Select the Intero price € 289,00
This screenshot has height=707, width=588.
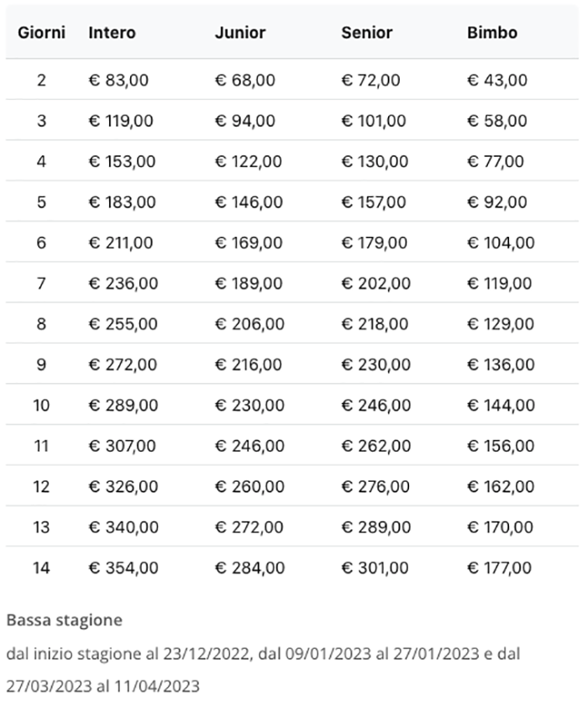[123, 406]
